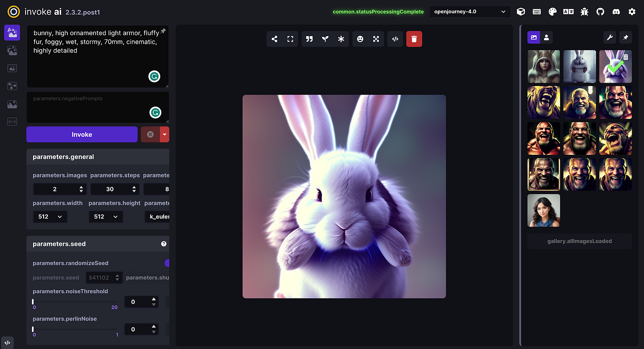The height and width of the screenshot is (349, 644).
Task: Select the Nodes editor icon
Action: [12, 86]
